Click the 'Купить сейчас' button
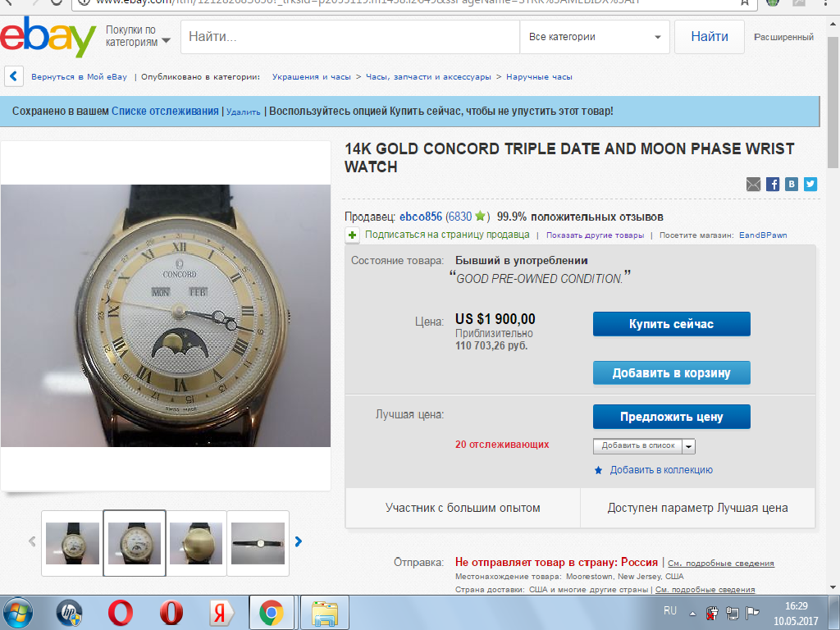Viewport: 840px width, 630px height. (x=671, y=324)
